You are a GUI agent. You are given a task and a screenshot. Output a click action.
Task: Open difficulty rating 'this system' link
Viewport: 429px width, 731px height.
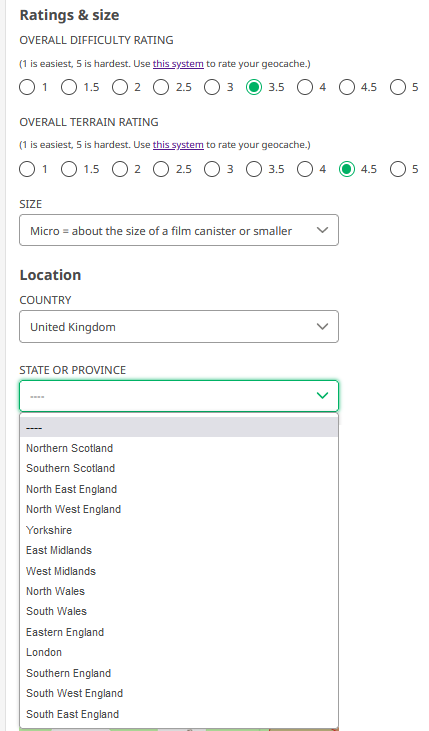[178, 64]
